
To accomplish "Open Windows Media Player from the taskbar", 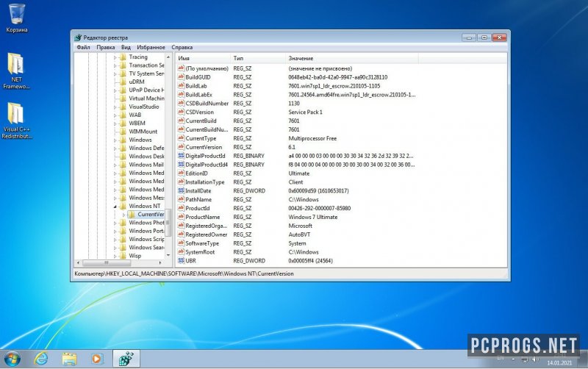I will click(97, 359).
